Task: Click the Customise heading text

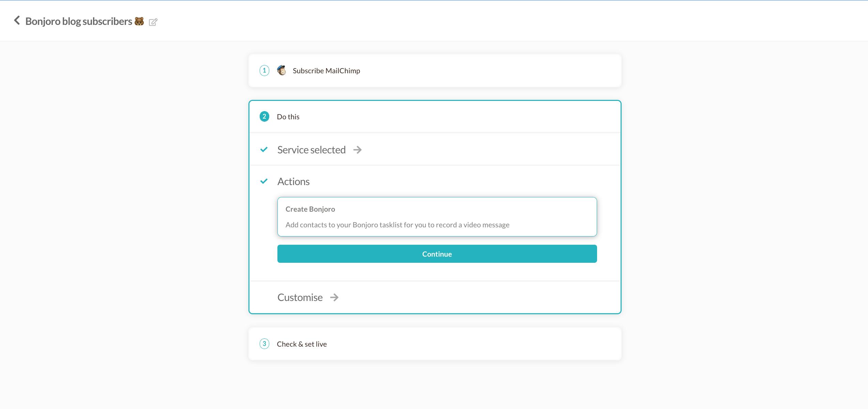Action: pyautogui.click(x=300, y=298)
